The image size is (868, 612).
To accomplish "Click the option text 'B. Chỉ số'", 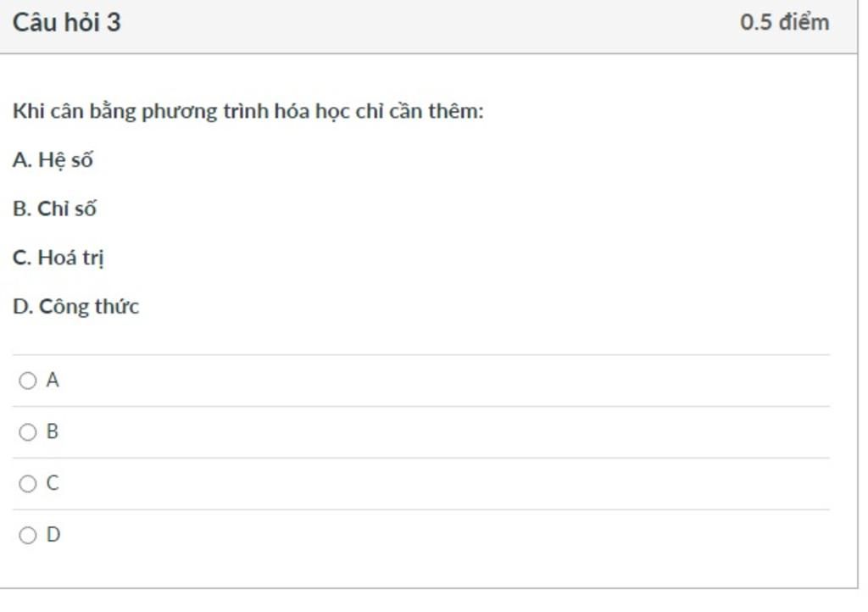I will (54, 209).
